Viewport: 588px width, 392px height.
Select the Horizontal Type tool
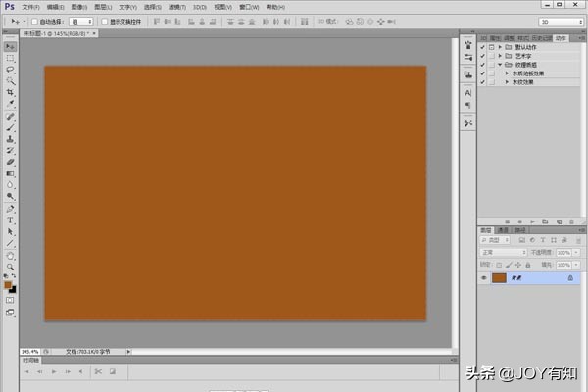tap(10, 220)
